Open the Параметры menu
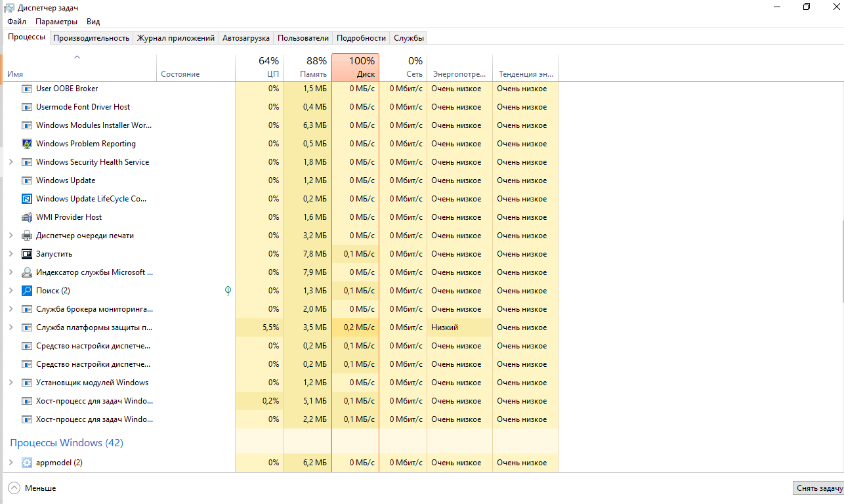The image size is (844, 504). [56, 21]
